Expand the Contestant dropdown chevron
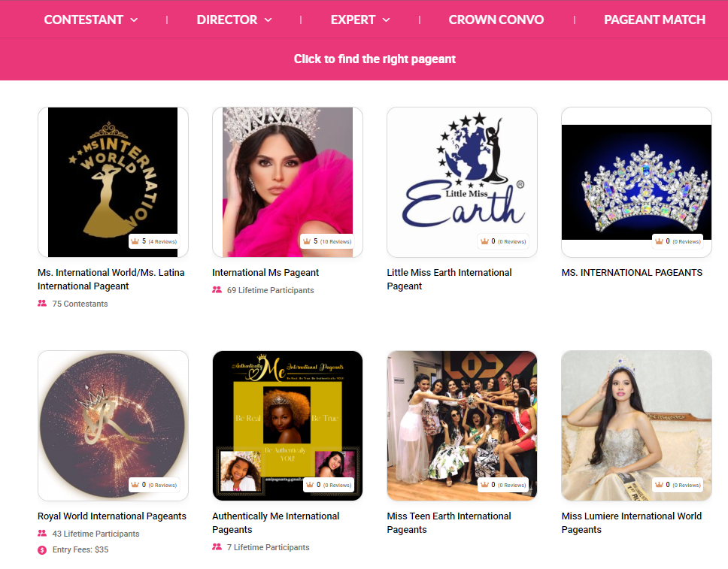 pyautogui.click(x=134, y=20)
